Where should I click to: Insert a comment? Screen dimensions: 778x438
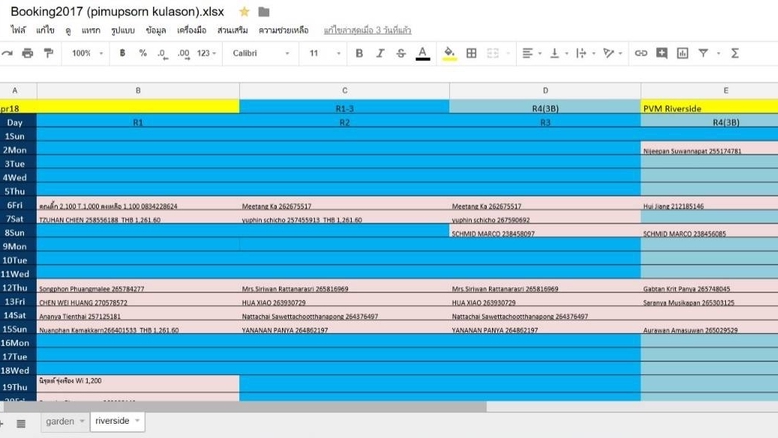tap(661, 53)
